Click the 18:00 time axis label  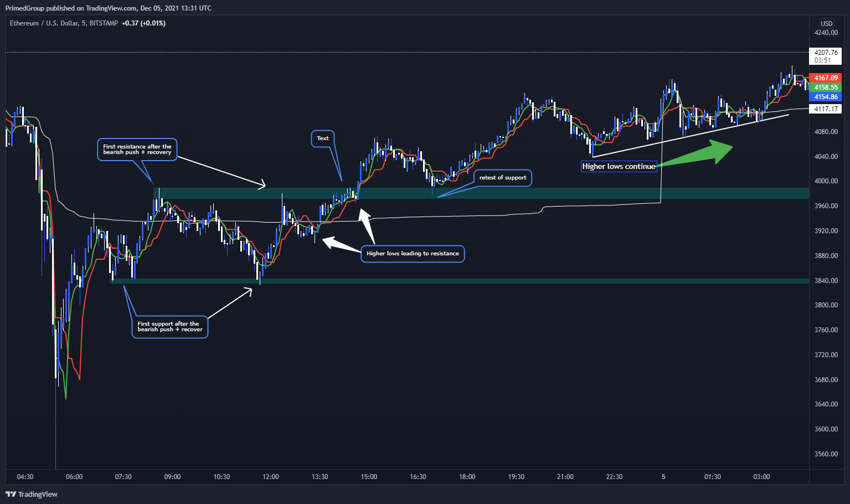(467, 477)
